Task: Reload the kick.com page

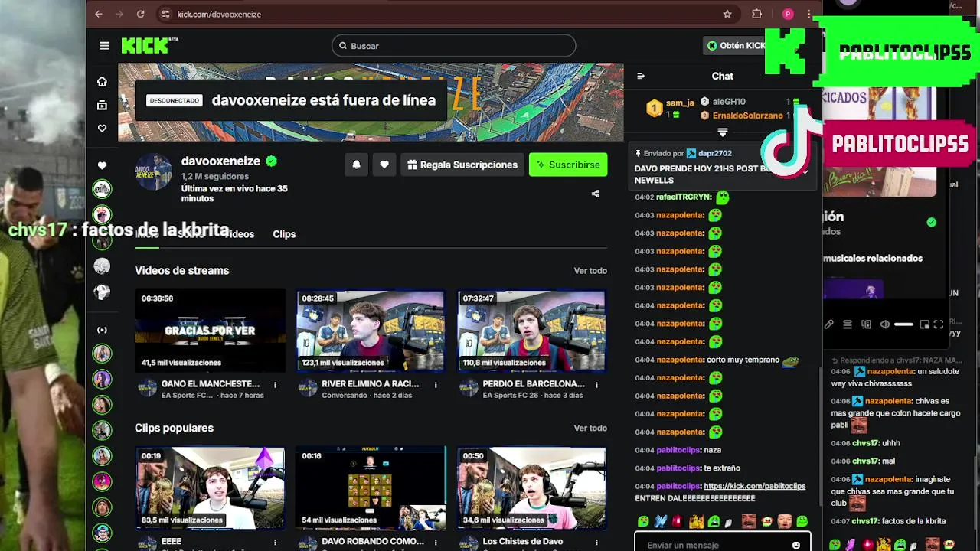Action: [140, 14]
